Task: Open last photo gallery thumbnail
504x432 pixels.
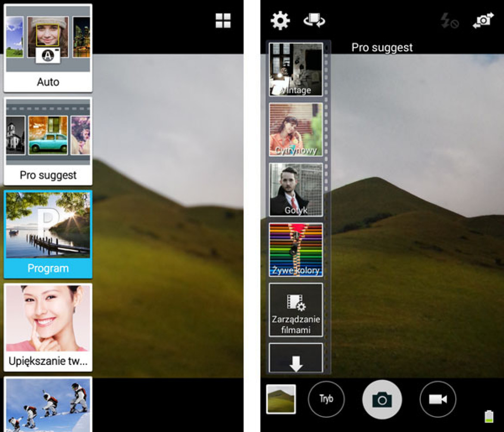Action: point(281,399)
